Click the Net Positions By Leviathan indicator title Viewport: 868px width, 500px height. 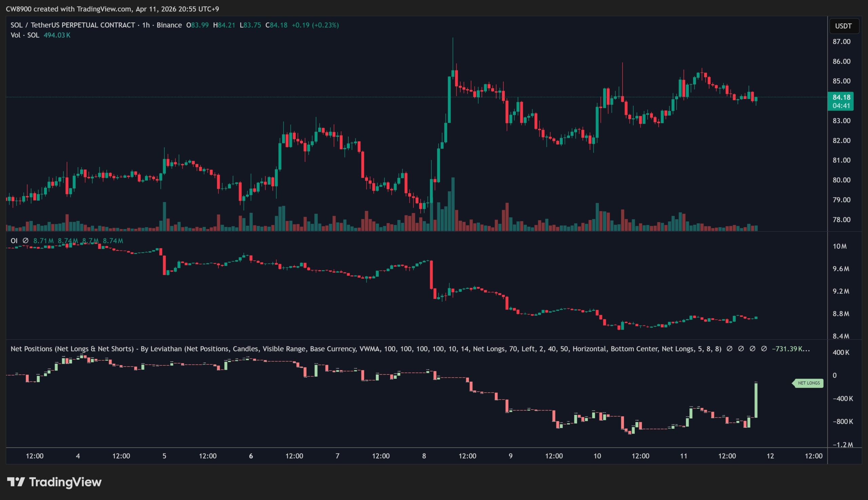tap(366, 349)
